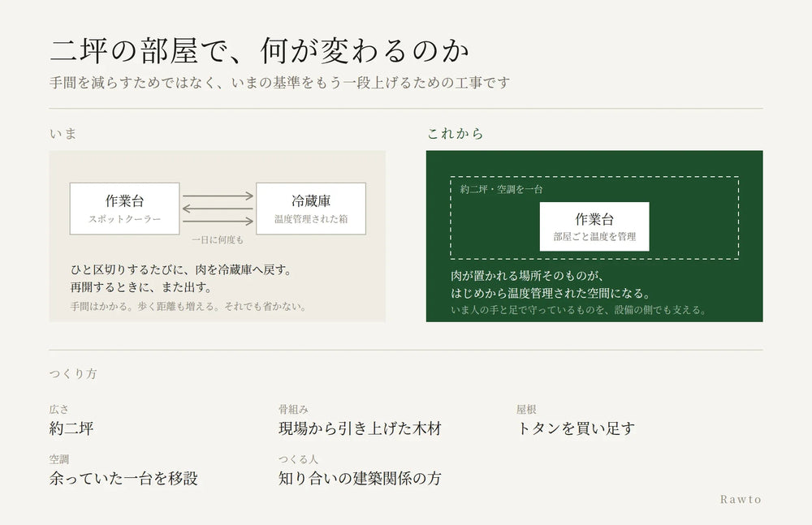Screen dimensions: 812x525
Task: Click the value 知り合いの建築関係の方
Action: tap(360, 478)
